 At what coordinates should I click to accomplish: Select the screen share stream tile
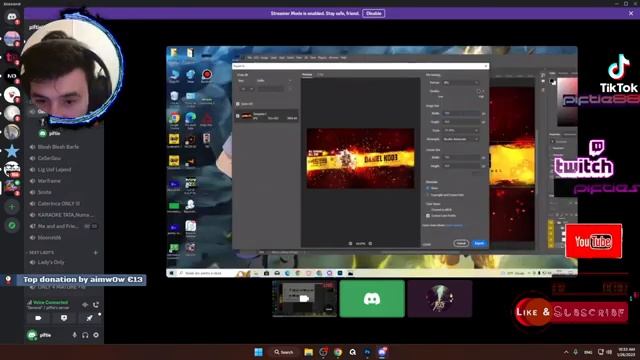(304, 299)
